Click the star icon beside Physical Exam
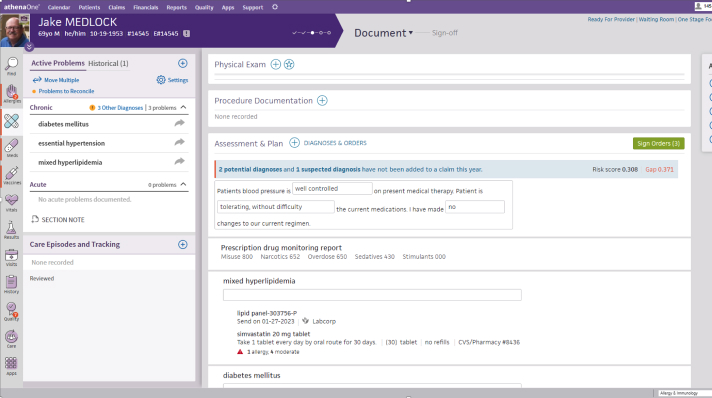 (x=289, y=65)
